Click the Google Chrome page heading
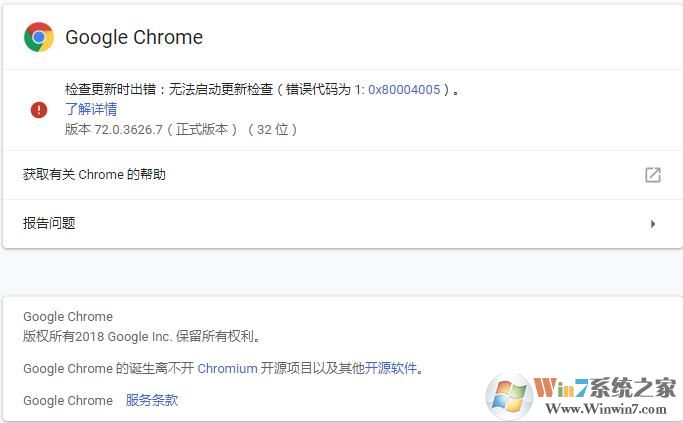This screenshot has height=423, width=683. click(134, 38)
